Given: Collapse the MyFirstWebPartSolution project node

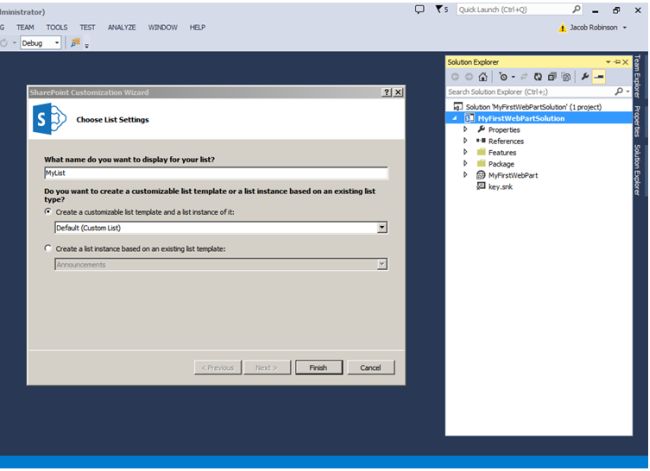Looking at the screenshot, I should click(x=455, y=119).
